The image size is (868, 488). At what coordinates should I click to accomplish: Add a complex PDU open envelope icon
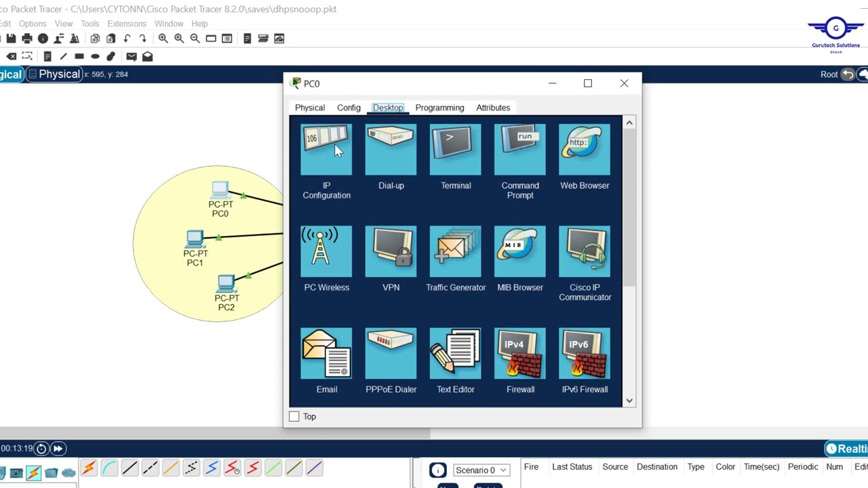point(147,56)
